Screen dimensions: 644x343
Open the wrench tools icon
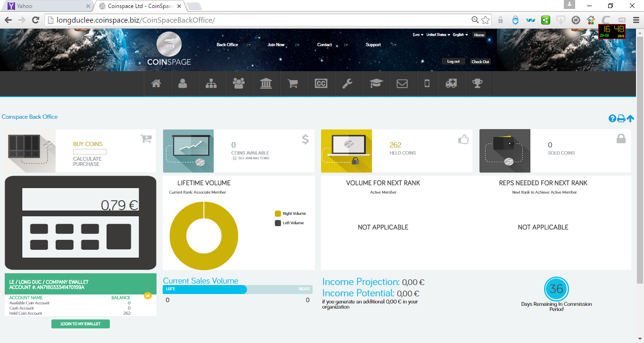(347, 83)
